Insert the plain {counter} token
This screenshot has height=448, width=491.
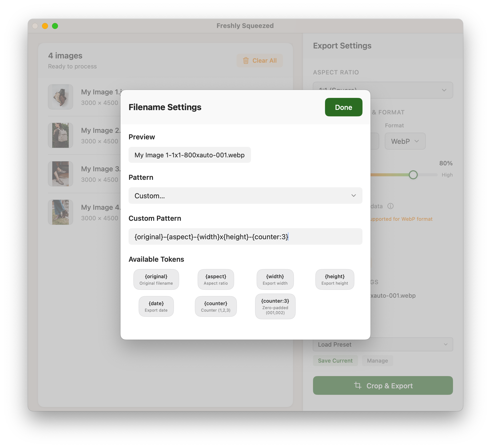pyautogui.click(x=215, y=306)
